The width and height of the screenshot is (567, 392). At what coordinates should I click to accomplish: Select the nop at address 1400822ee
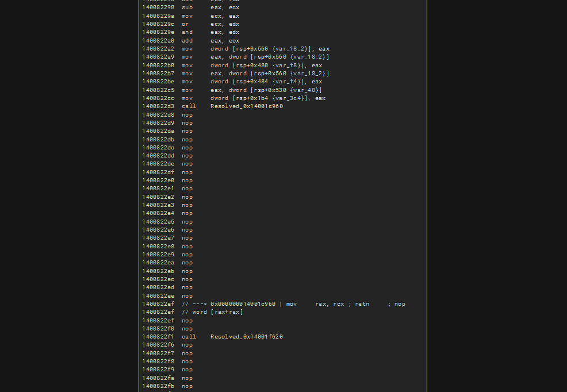tap(187, 296)
